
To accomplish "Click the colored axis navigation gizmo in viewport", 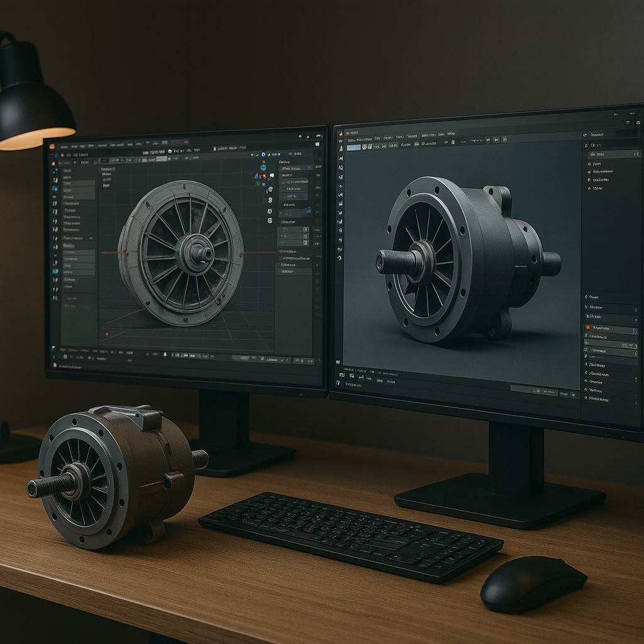I will (x=259, y=177).
